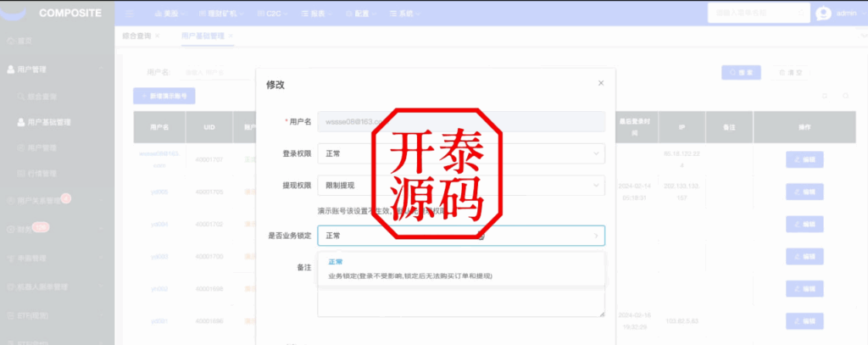The height and width of the screenshot is (345, 868).
Task: Click the first small icon above the 操作 column
Action: [x=825, y=96]
